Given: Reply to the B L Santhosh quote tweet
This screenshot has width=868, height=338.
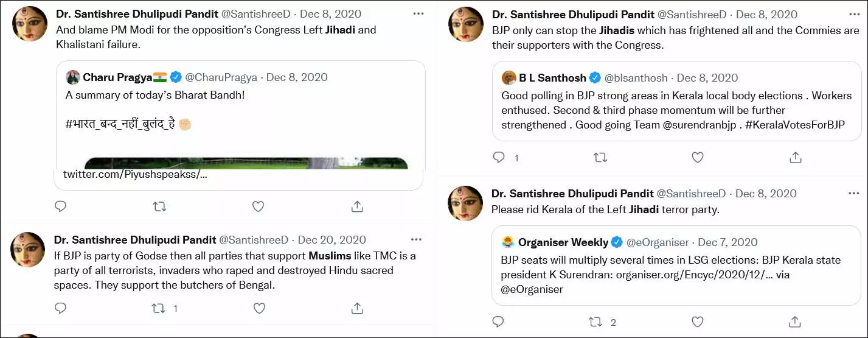Looking at the screenshot, I should [499, 157].
